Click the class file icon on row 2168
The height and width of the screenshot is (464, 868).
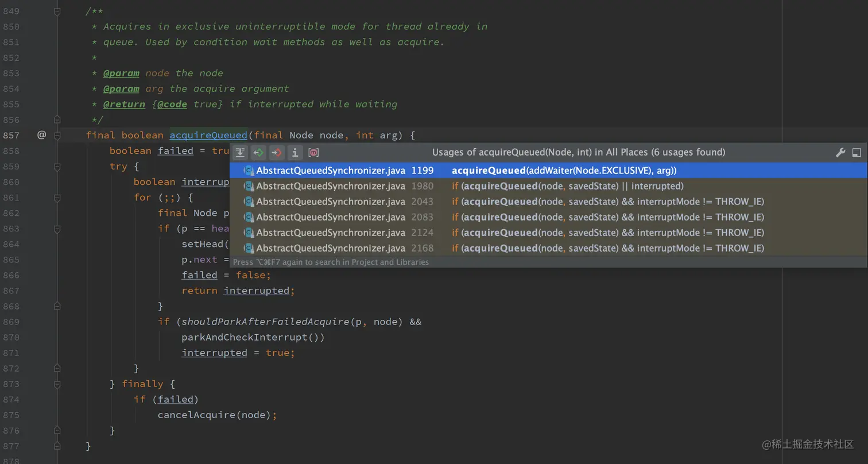pyautogui.click(x=249, y=248)
